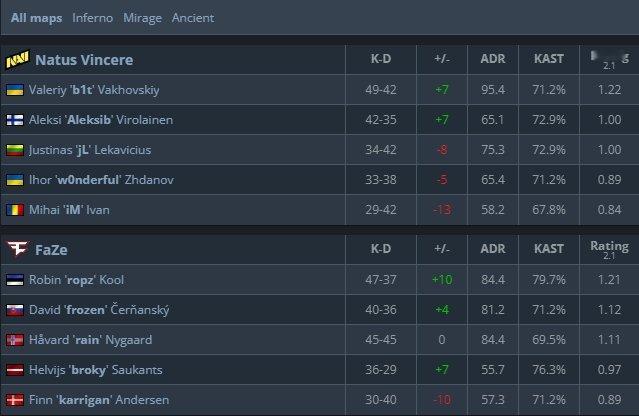Select the All maps tab
Image resolution: width=639 pixels, height=416 pixels.
pos(37,18)
